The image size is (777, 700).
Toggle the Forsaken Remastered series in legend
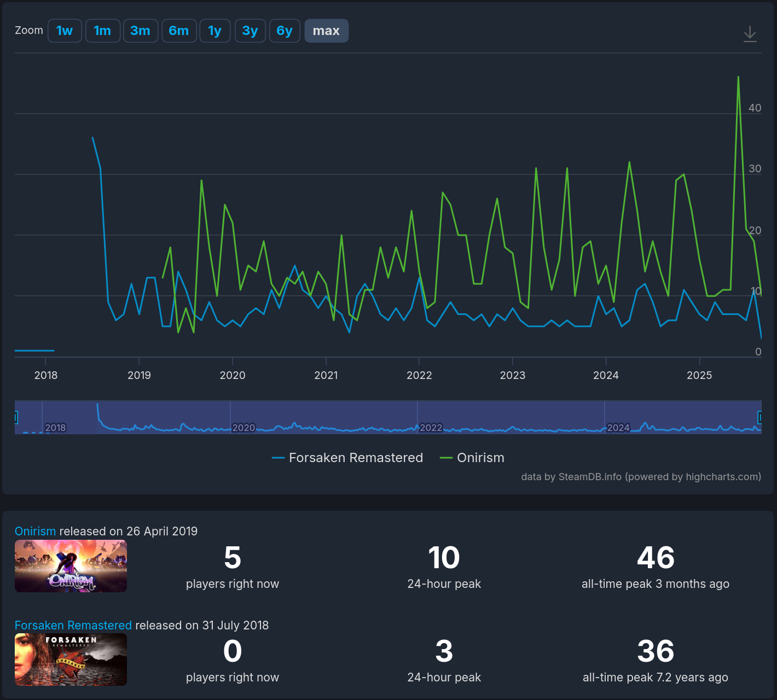click(x=347, y=458)
